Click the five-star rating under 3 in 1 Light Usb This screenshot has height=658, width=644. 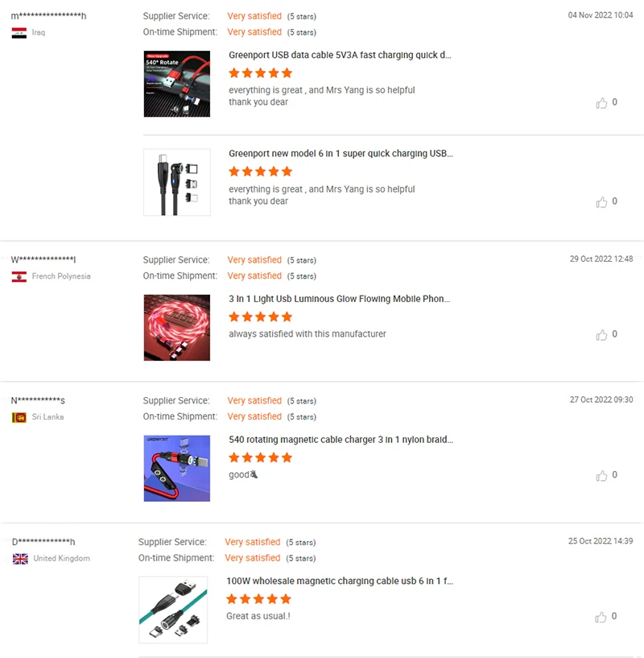click(x=260, y=317)
